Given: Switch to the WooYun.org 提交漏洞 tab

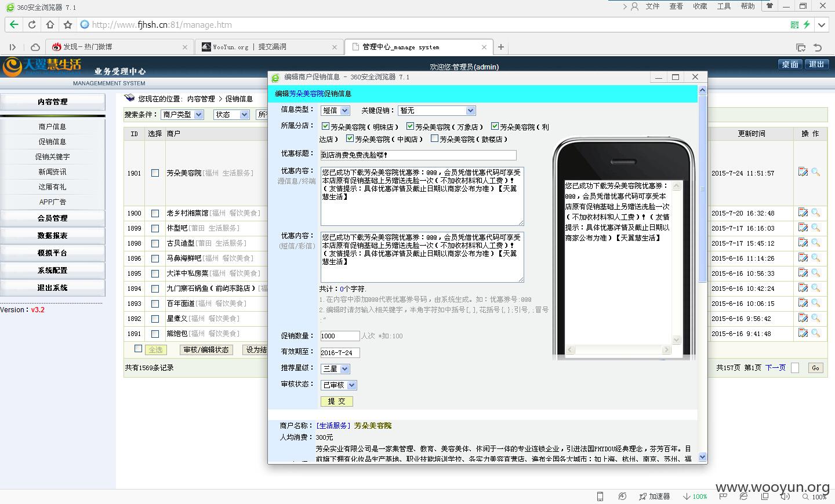Looking at the screenshot, I should 268,47.
